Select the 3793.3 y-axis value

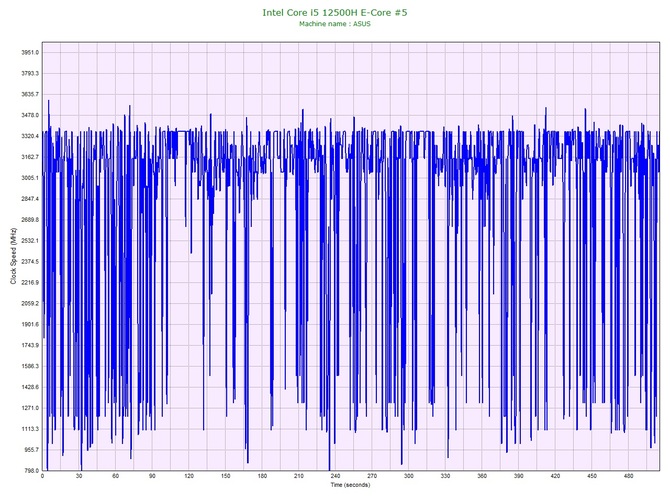tap(30, 73)
